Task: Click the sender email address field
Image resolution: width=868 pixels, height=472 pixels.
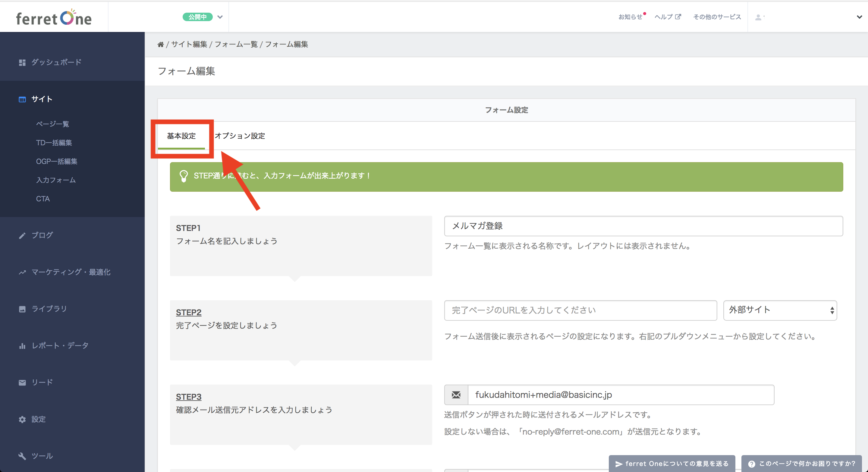Action: [x=621, y=395]
